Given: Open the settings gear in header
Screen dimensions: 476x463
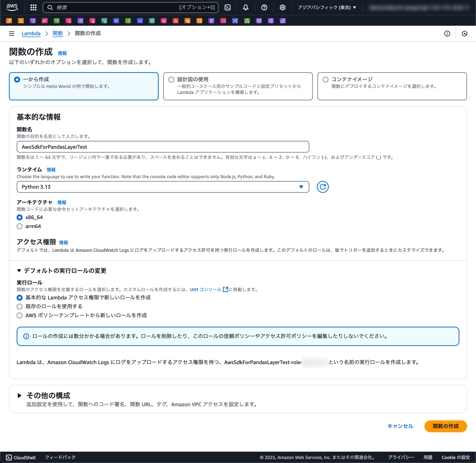Looking at the screenshot, I should 282,7.
